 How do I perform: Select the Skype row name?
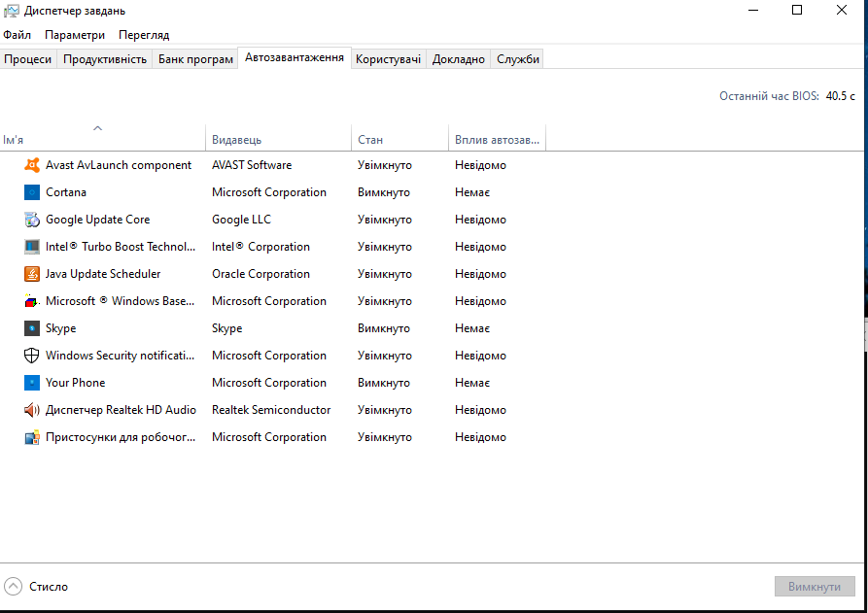61,328
